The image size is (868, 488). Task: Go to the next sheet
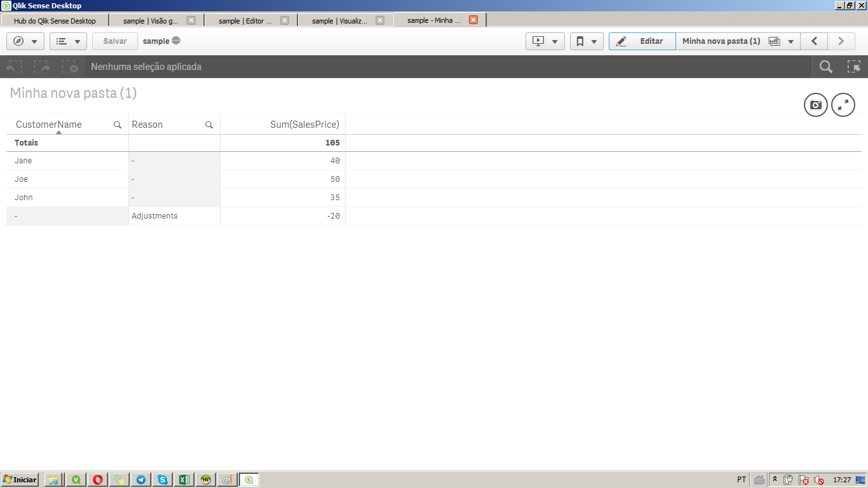[841, 41]
